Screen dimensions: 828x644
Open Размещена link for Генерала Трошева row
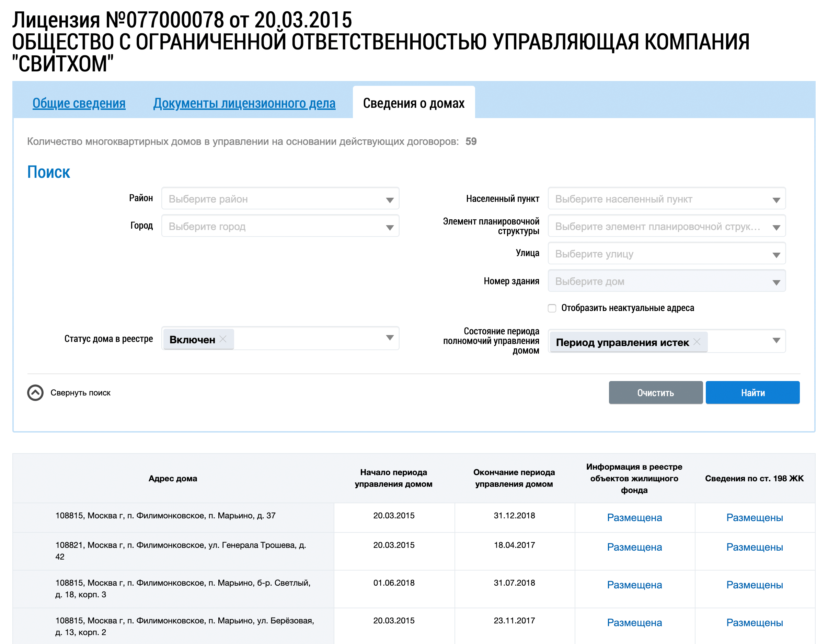(x=634, y=547)
